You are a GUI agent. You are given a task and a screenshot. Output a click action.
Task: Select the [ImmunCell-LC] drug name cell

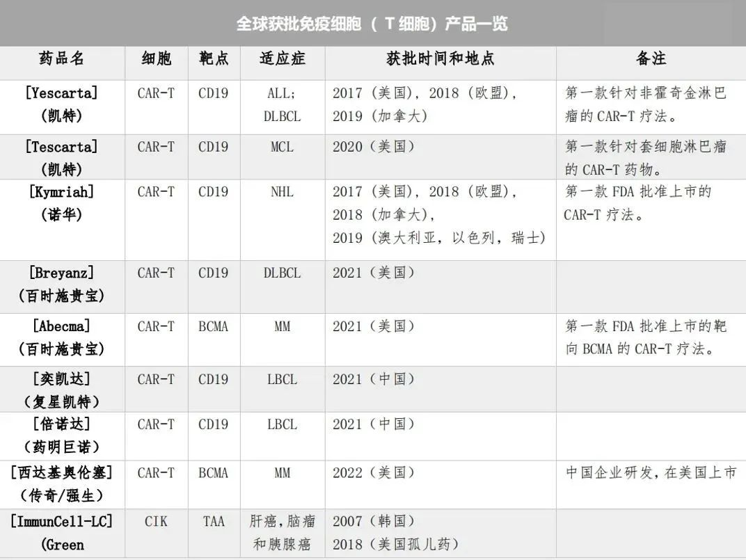point(62,532)
